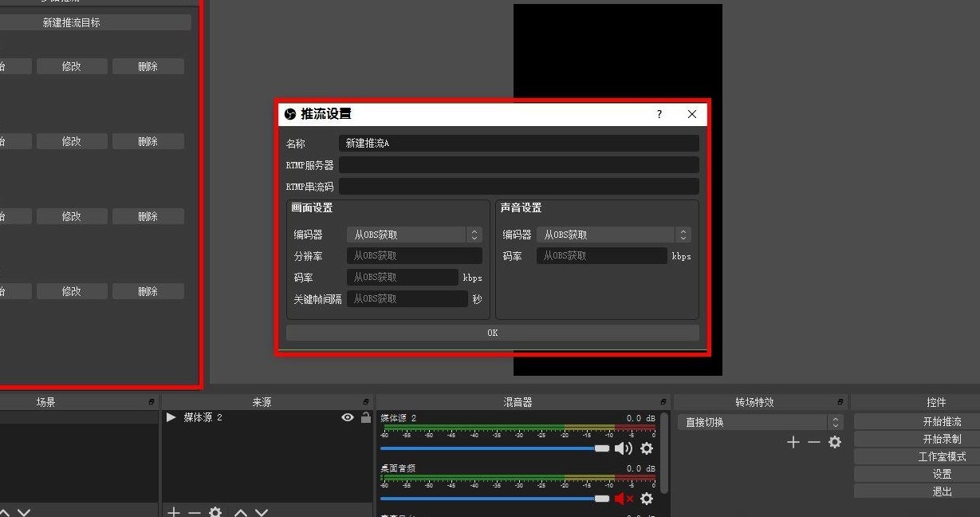Click the OBS logo in the 推流设置 title bar

[x=290, y=114]
